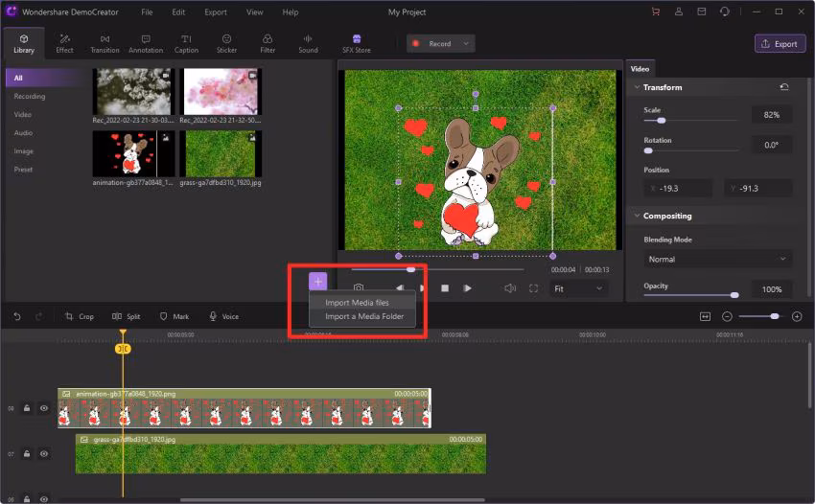Open the Effect panel
Image resolution: width=815 pixels, height=504 pixels.
64,43
